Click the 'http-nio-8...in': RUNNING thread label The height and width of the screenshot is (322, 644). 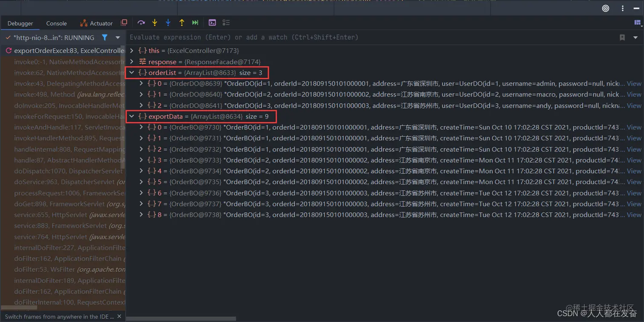pos(54,37)
